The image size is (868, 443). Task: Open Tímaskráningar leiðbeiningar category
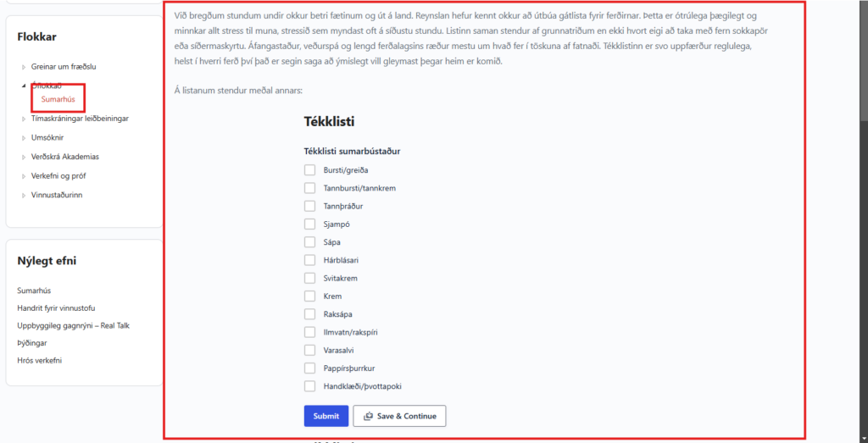(x=80, y=119)
